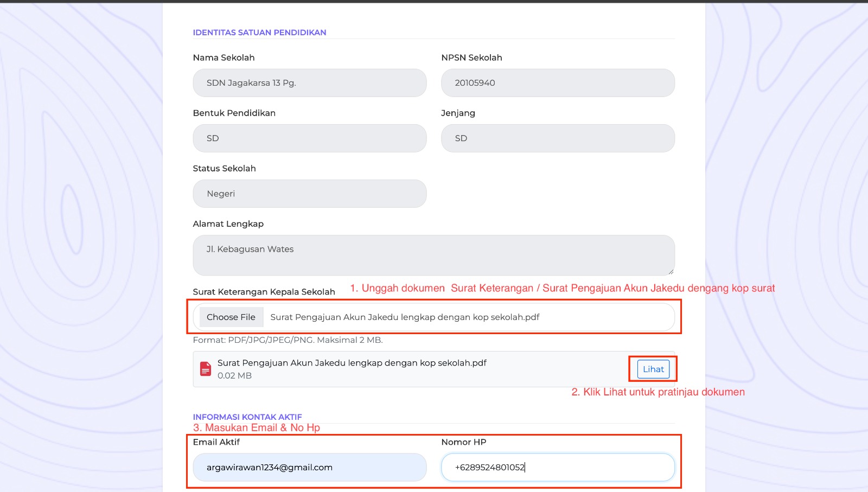Click the Email Aktif label
This screenshot has height=492, width=868.
pos(216,442)
